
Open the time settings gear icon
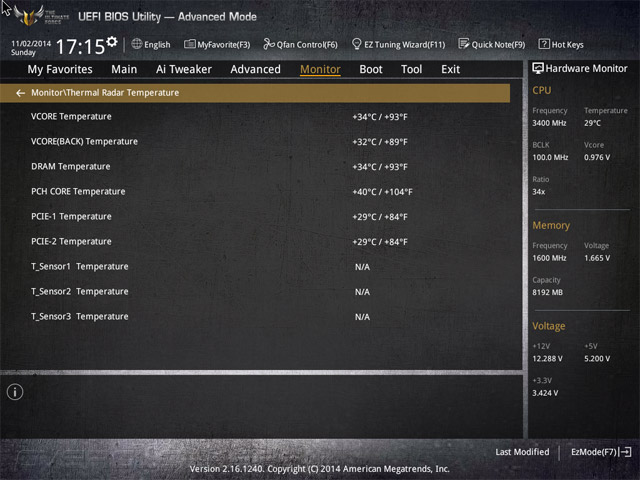coord(112,42)
